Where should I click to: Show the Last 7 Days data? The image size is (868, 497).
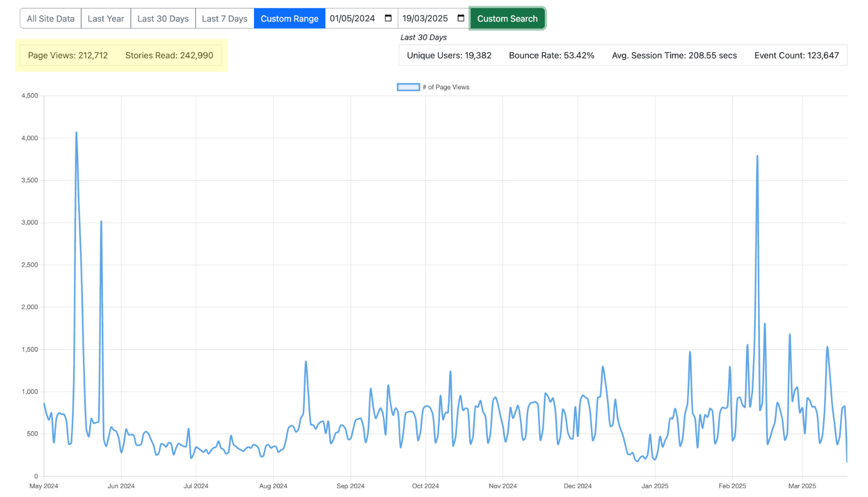pos(225,18)
